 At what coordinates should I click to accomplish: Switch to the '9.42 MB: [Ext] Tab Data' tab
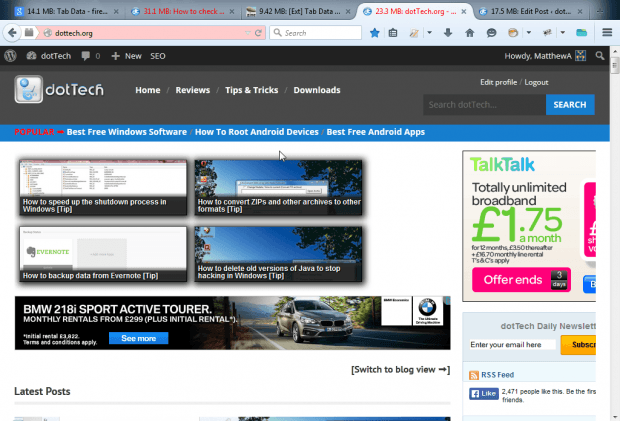(x=299, y=12)
